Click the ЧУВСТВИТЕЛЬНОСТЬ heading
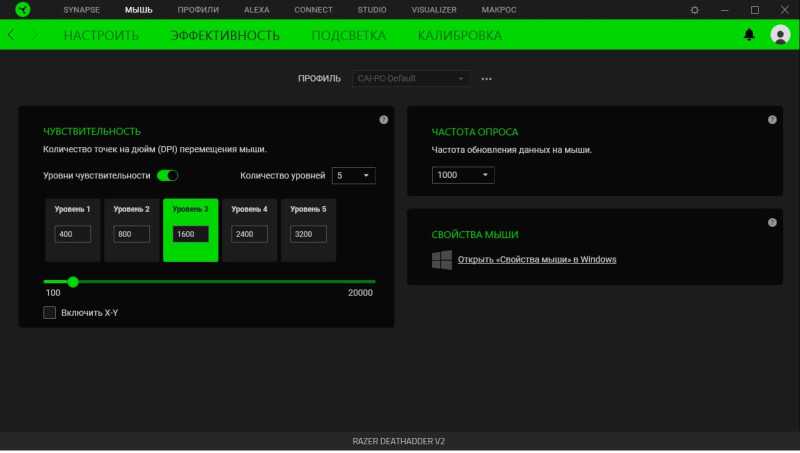 tap(92, 132)
